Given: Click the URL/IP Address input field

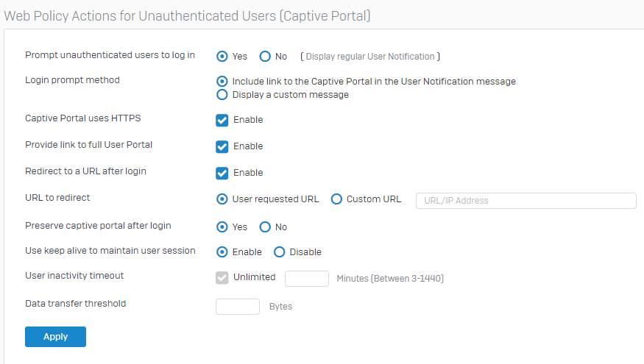Looking at the screenshot, I should [x=526, y=201].
